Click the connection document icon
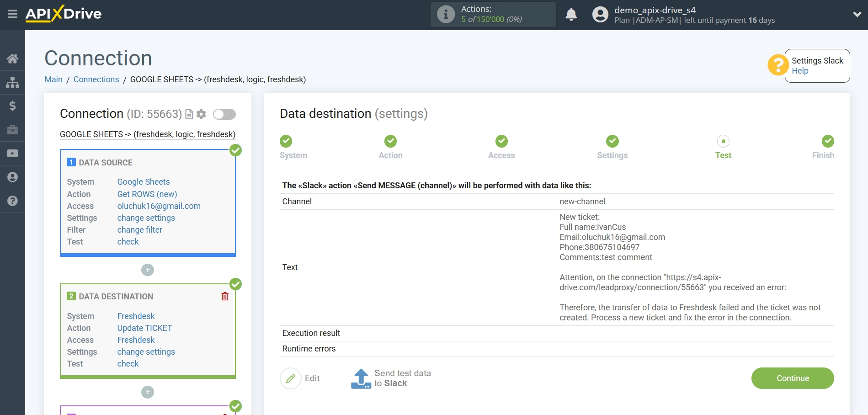 pyautogui.click(x=189, y=114)
